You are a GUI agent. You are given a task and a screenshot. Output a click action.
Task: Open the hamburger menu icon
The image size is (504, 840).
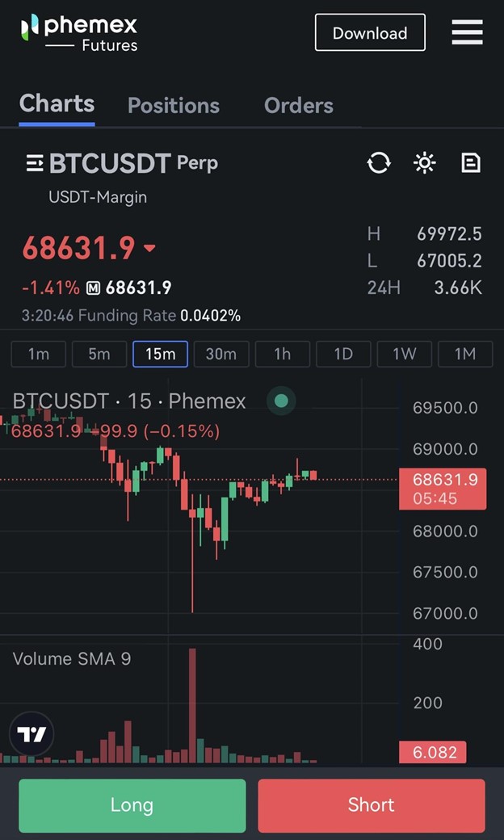pos(467,32)
